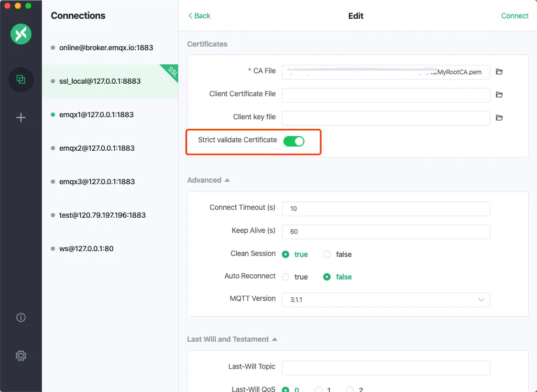Browse for Client Certificate File folder icon

point(499,95)
